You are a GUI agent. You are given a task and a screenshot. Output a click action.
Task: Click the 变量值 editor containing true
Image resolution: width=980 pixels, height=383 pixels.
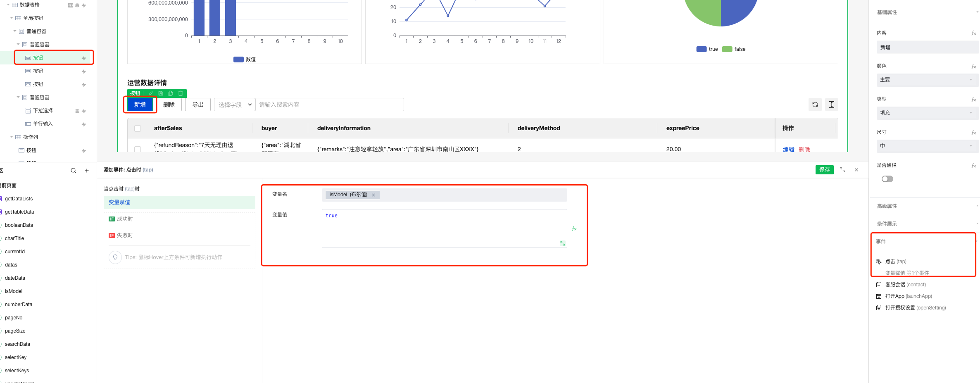tap(445, 228)
